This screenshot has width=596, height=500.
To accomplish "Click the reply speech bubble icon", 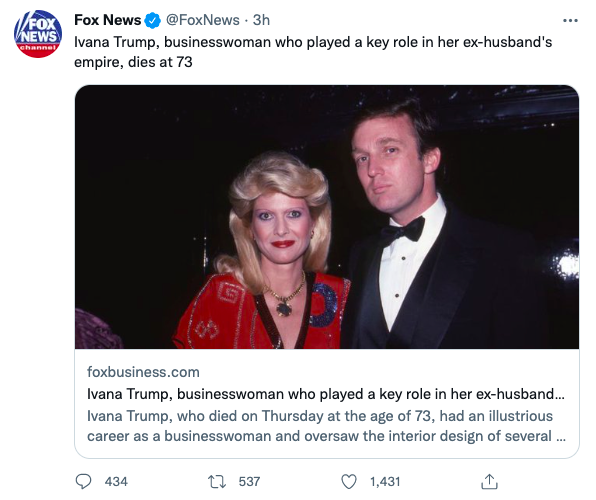I will pyautogui.click(x=83, y=481).
